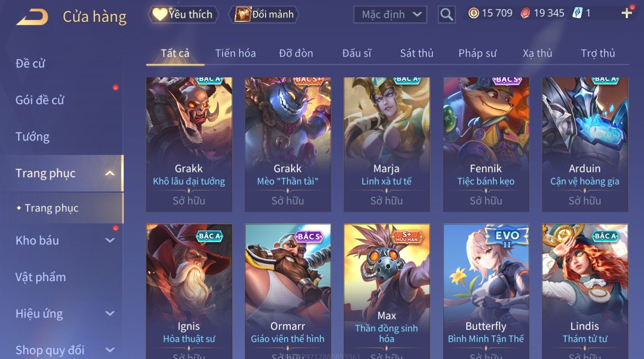The width and height of the screenshot is (644, 359).
Task: Open Butterfly Bình Minh Tận Thế skin card
Action: click(x=486, y=291)
